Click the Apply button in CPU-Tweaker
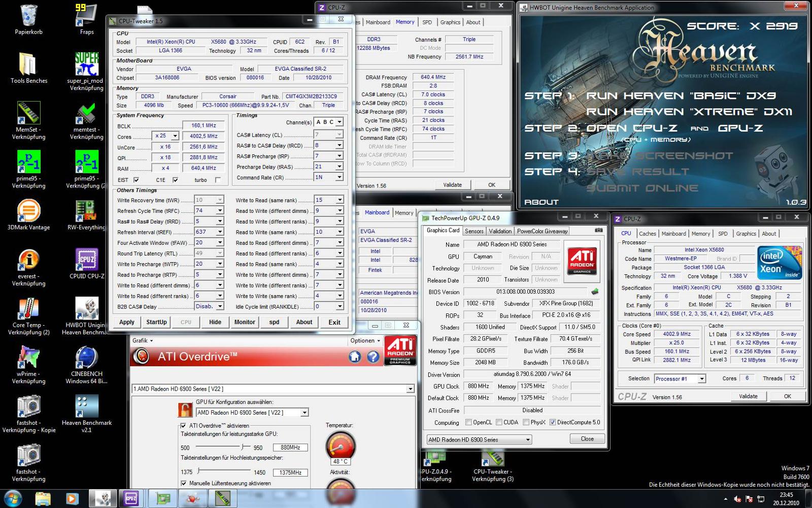This screenshot has width=812, height=508. 127,322
